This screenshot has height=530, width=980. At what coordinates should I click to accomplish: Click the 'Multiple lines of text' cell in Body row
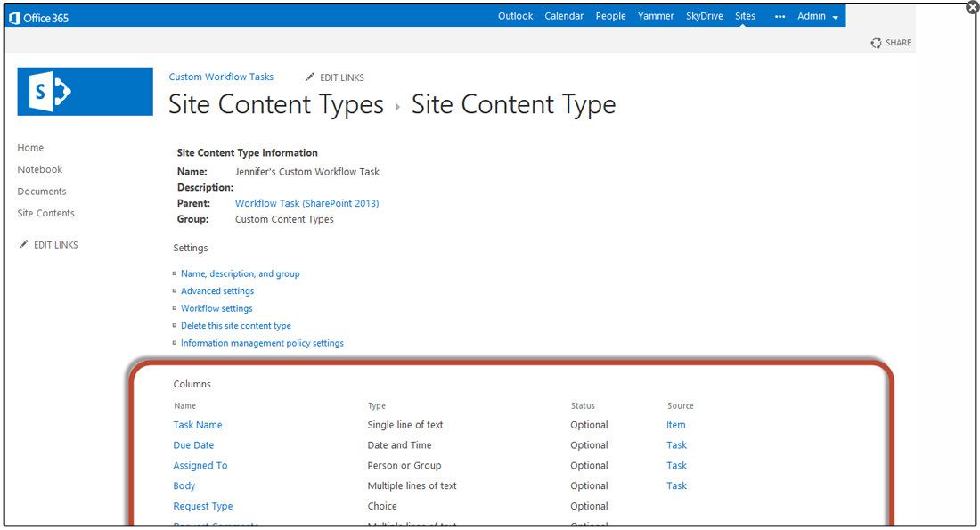412,485
